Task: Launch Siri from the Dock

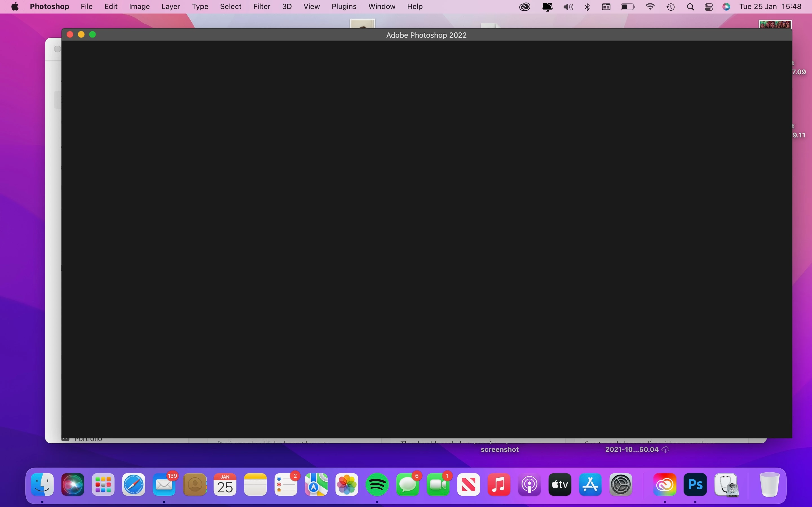Action: 73,484
